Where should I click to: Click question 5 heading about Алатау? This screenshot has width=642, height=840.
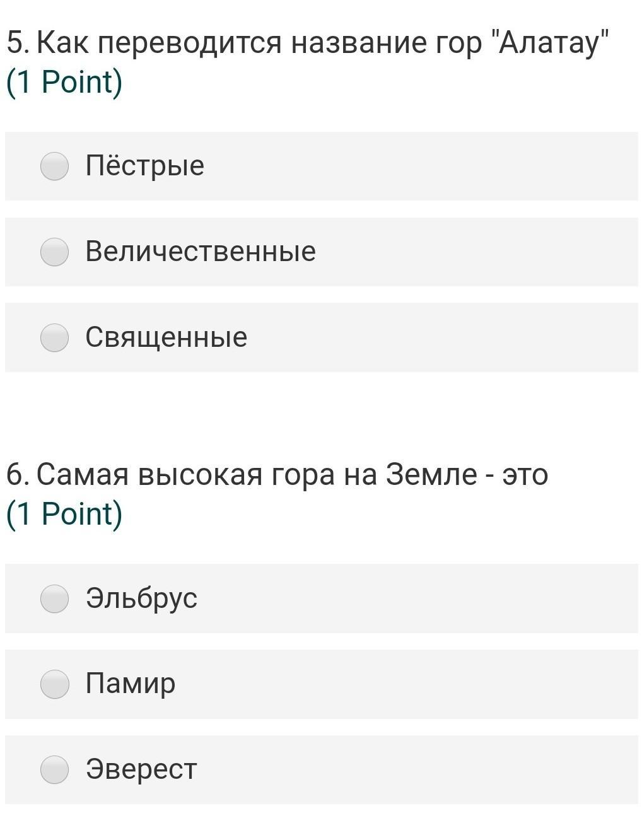309,44
